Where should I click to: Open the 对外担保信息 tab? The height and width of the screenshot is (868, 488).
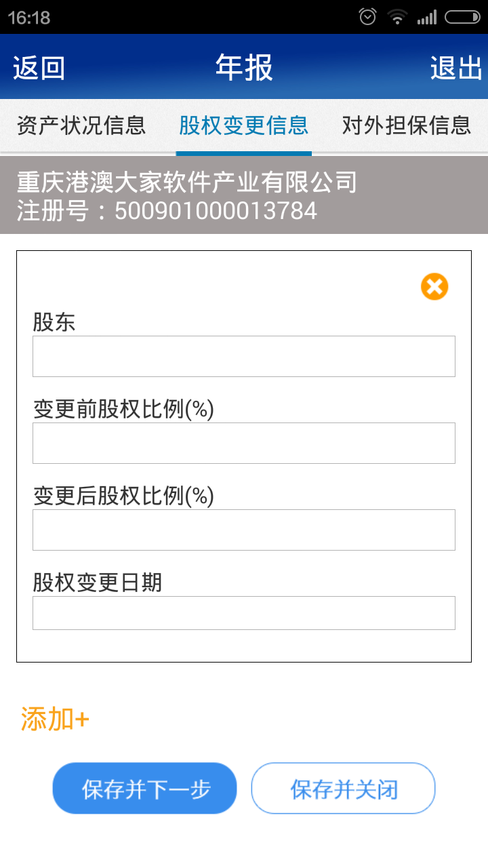406,125
